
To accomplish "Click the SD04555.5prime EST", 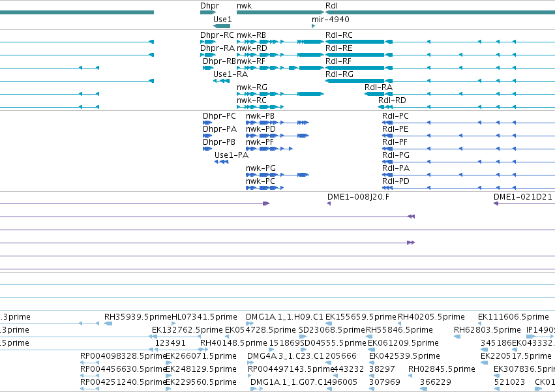I will (x=303, y=350).
